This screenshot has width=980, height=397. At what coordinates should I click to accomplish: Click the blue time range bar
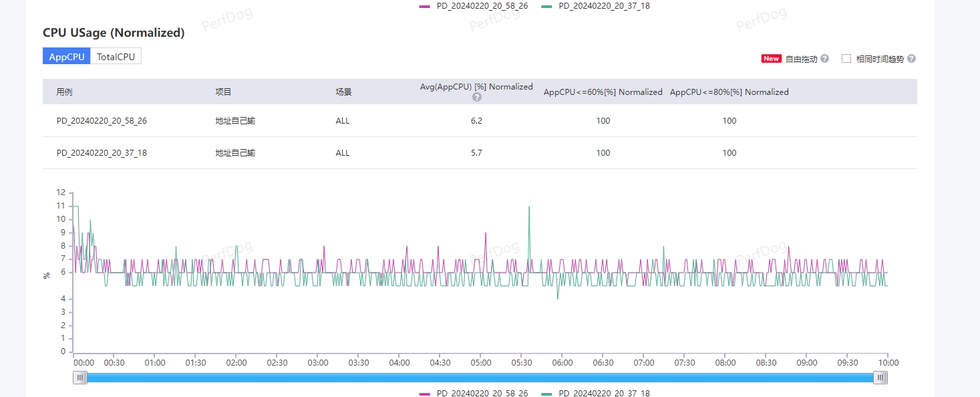(x=480, y=378)
